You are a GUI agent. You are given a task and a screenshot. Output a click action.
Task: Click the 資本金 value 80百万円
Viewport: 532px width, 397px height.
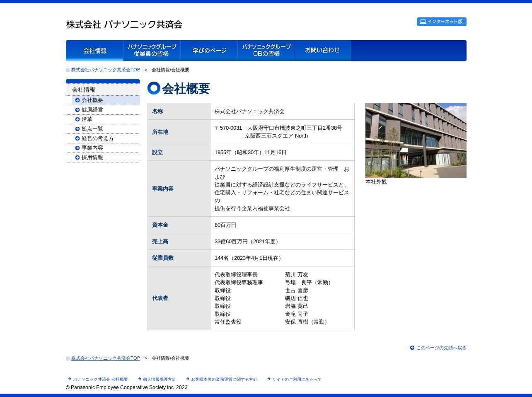225,225
